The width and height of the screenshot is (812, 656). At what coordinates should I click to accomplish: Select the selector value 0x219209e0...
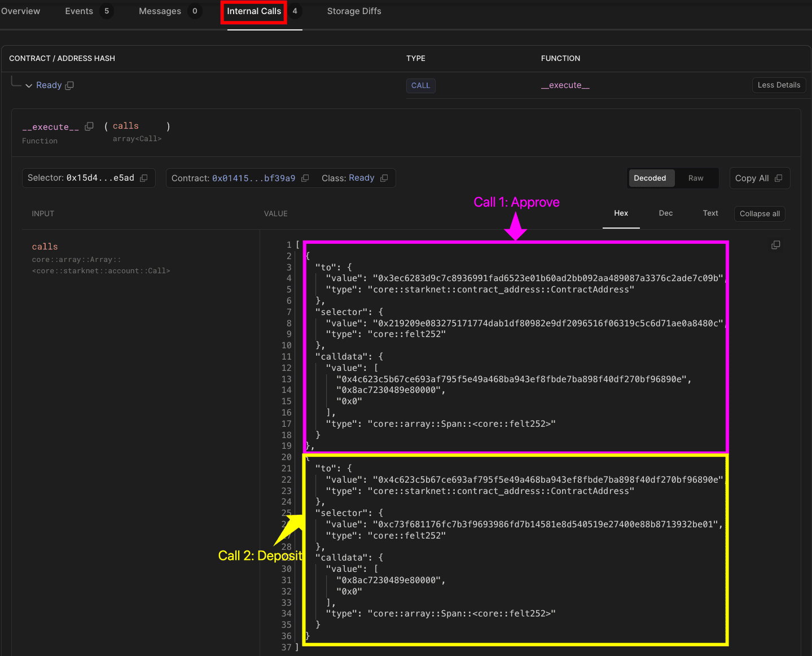click(547, 323)
